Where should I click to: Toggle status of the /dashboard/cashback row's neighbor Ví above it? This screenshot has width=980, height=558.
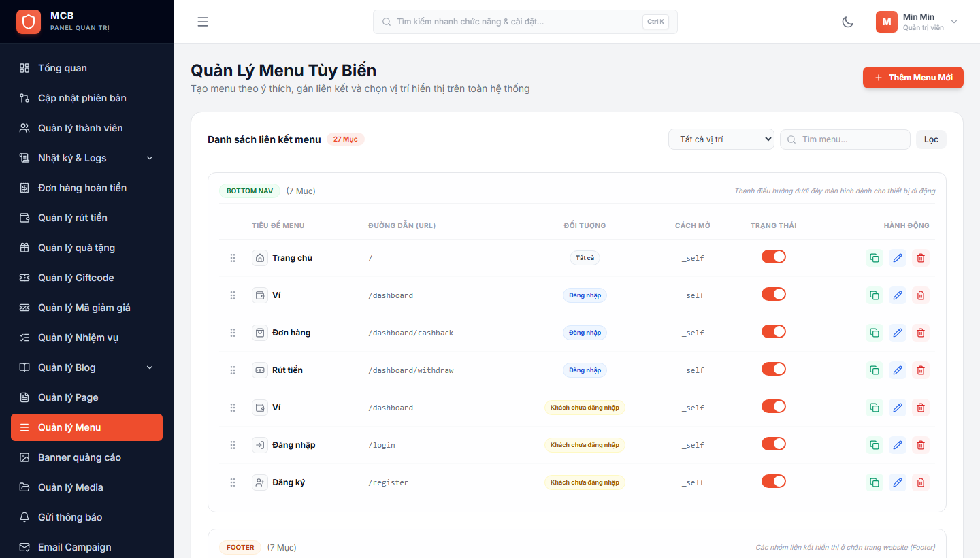point(774,294)
